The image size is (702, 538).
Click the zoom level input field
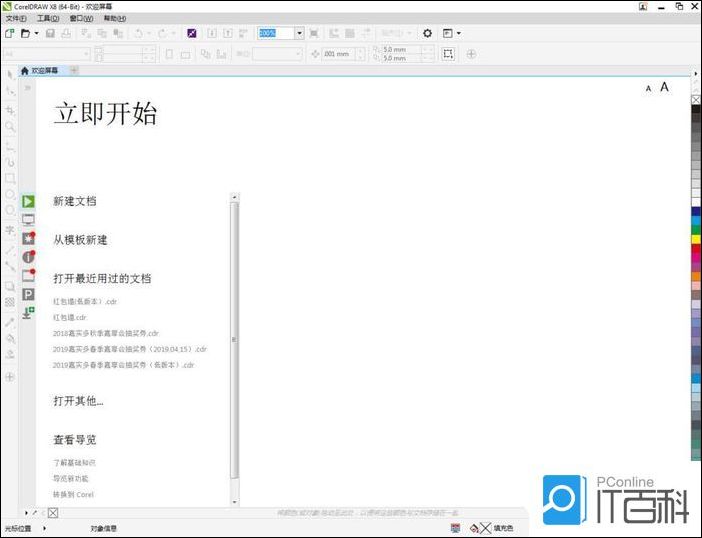click(x=276, y=34)
